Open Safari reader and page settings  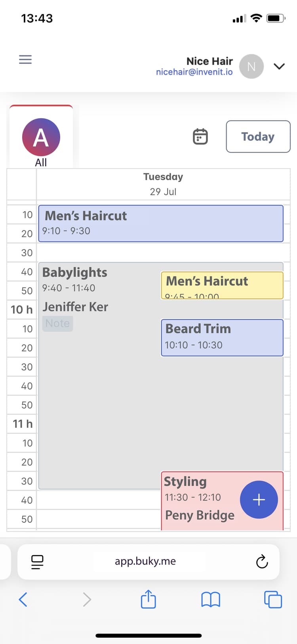pos(37,562)
